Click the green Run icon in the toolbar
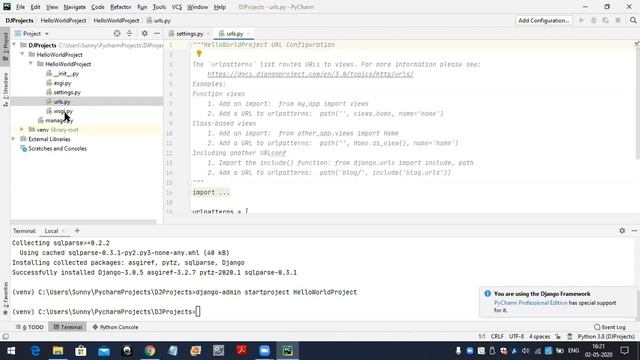This screenshot has height=360, width=640. [x=581, y=20]
